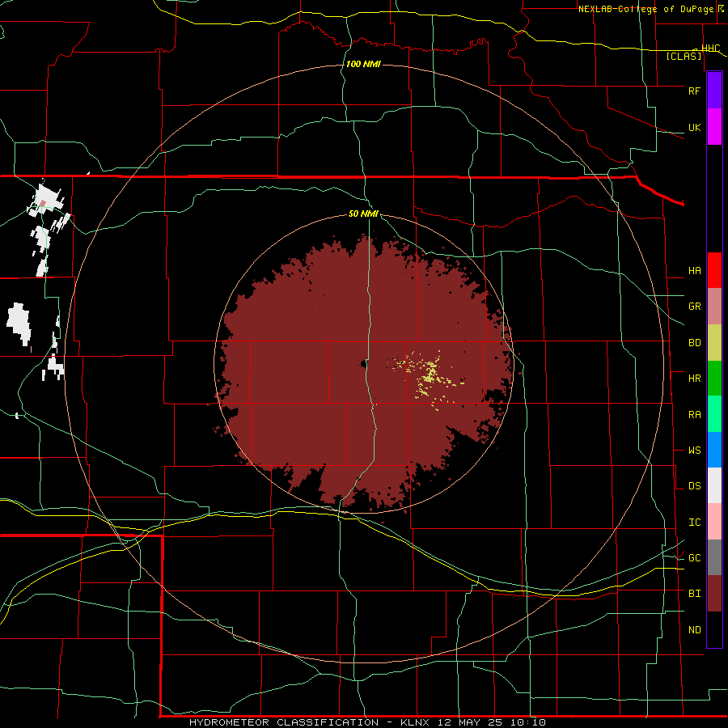Click the UK legend label

click(694, 128)
